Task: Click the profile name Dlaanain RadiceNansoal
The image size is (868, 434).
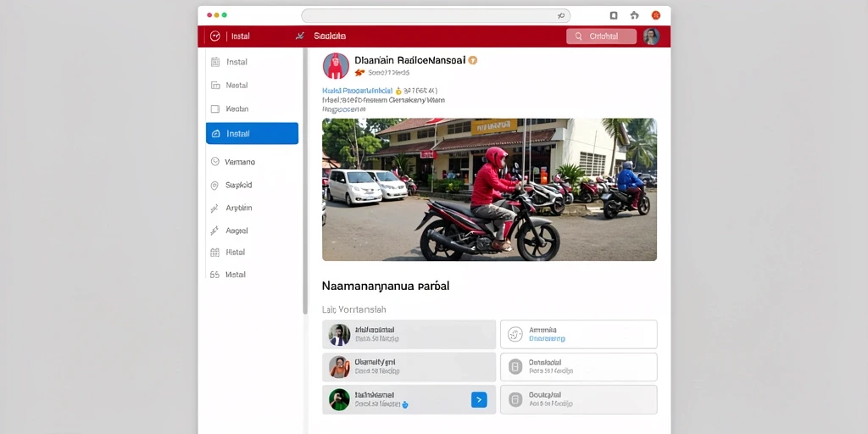Action: pos(409,60)
